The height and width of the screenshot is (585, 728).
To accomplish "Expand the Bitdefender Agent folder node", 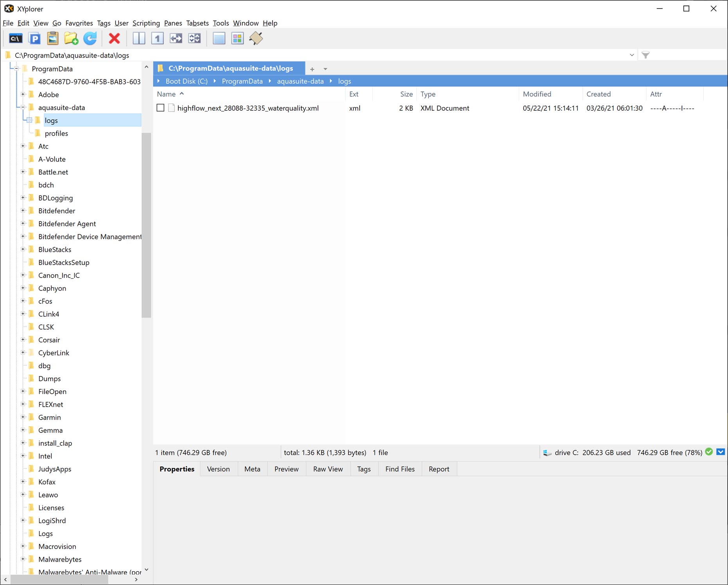I will tap(23, 223).
